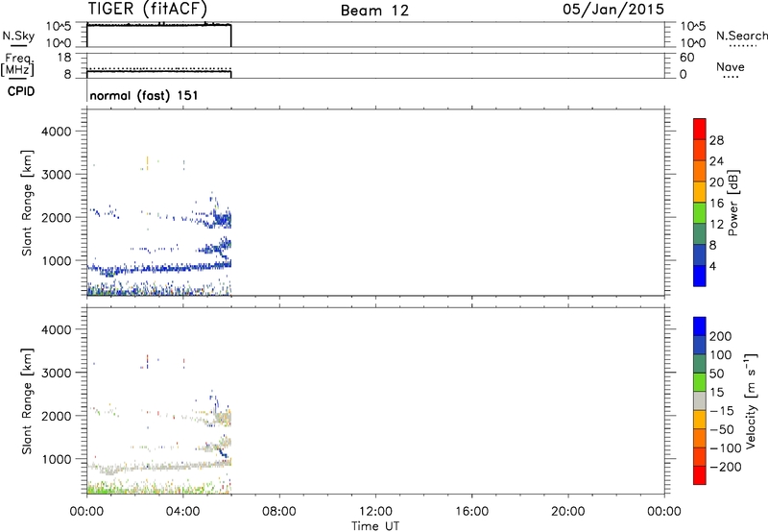Pick the Power color bar segment between 24 and 28
Screen dimensions: 768x532
pyautogui.click(x=700, y=150)
